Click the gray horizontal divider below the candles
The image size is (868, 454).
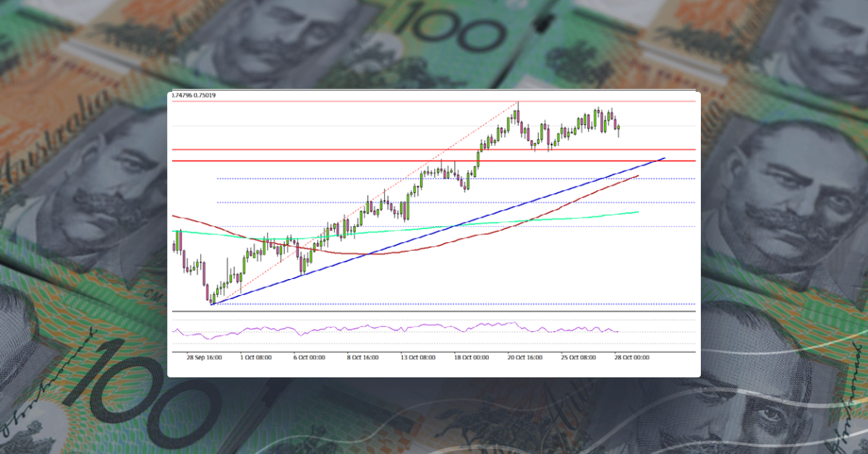coord(434,311)
